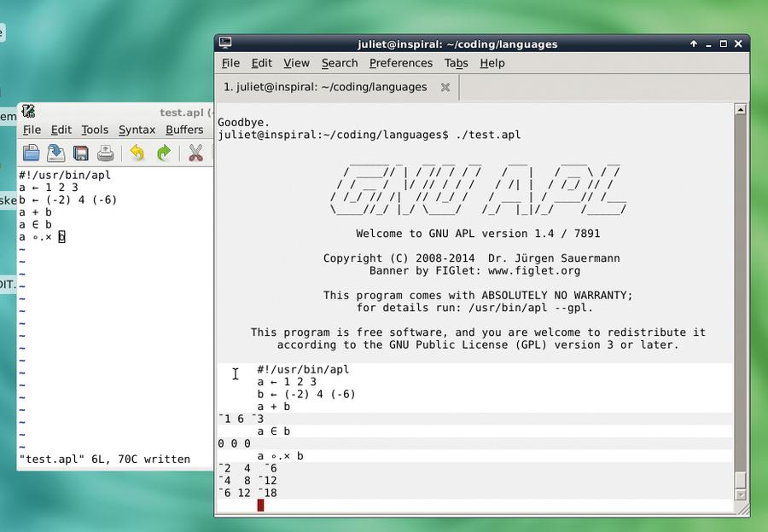Open the gVim Tools menu
Image resolution: width=768 pixels, height=532 pixels.
tap(95, 130)
